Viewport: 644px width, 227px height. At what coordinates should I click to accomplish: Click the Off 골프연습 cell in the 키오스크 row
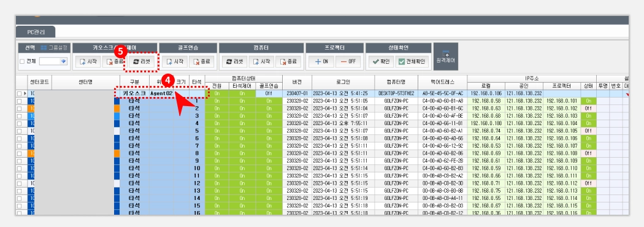point(269,94)
